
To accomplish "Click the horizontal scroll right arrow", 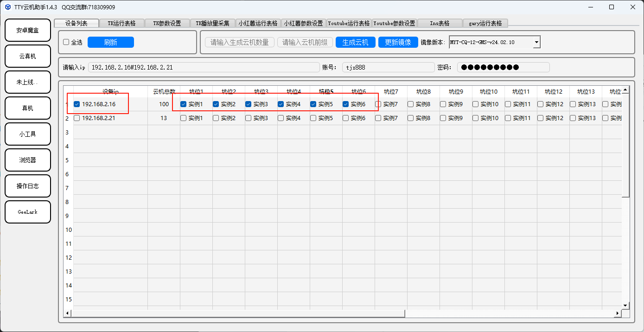I will 617,314.
